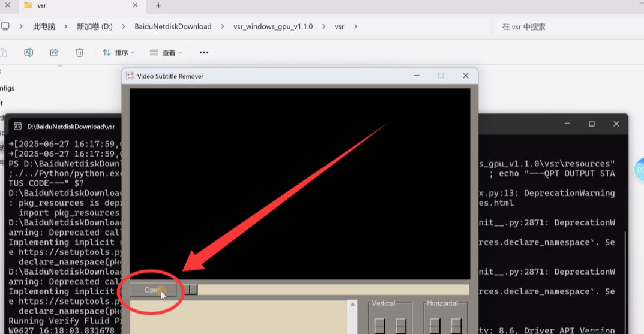
Task: Open the 排序 sort dropdown
Action: tap(119, 53)
